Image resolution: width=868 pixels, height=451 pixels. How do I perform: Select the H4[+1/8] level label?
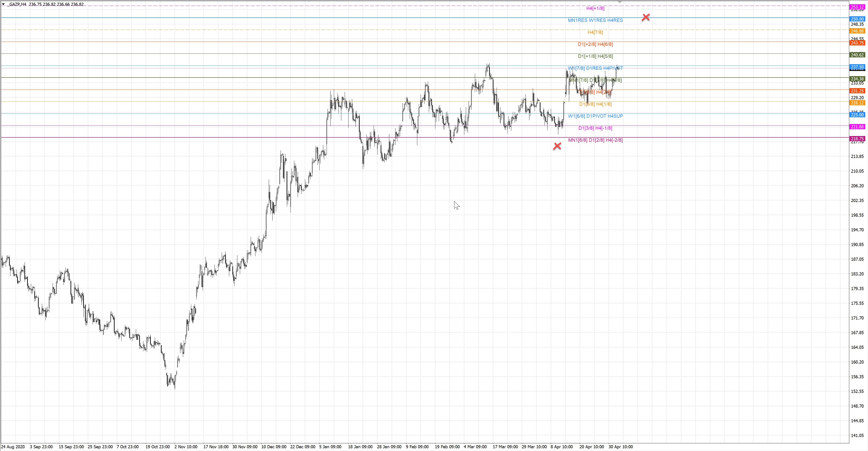(x=595, y=8)
